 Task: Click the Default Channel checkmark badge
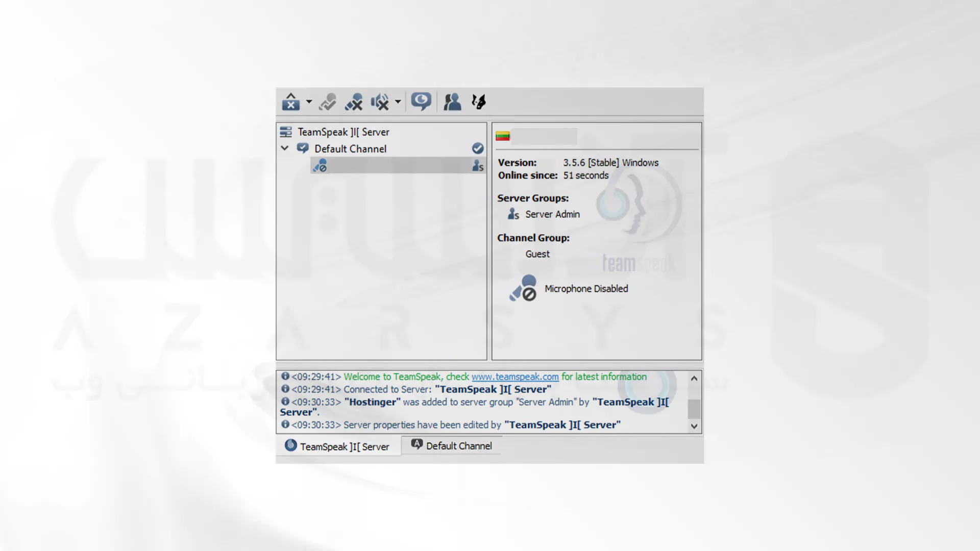click(x=478, y=148)
